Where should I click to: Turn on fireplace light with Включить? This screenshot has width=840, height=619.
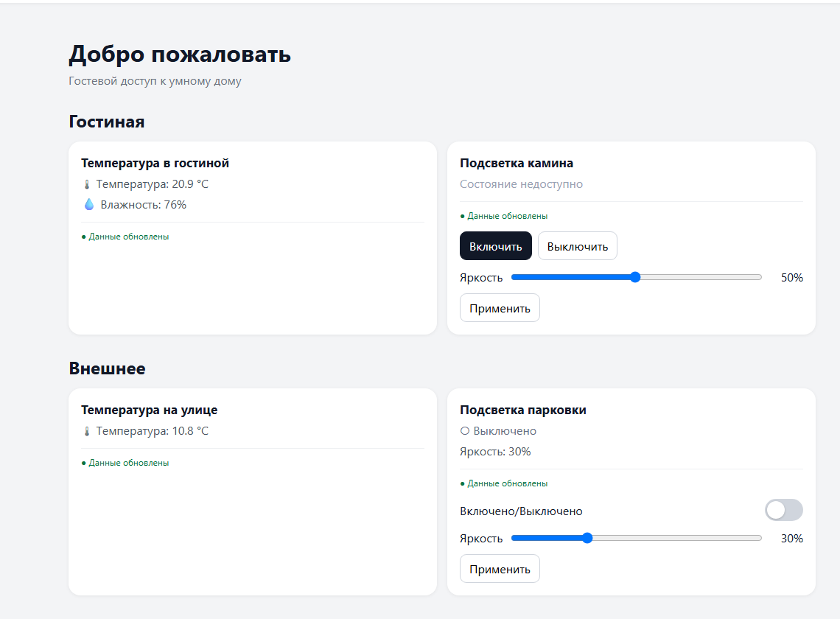pos(496,246)
